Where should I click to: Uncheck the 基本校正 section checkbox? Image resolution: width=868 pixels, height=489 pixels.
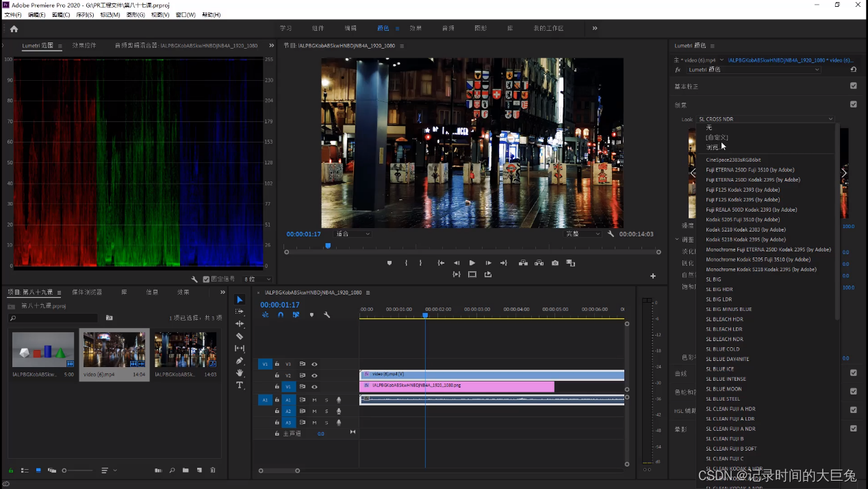[853, 86]
